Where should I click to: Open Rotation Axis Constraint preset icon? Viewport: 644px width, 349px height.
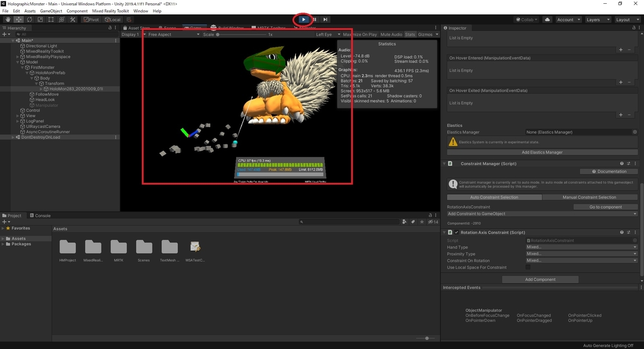point(628,232)
